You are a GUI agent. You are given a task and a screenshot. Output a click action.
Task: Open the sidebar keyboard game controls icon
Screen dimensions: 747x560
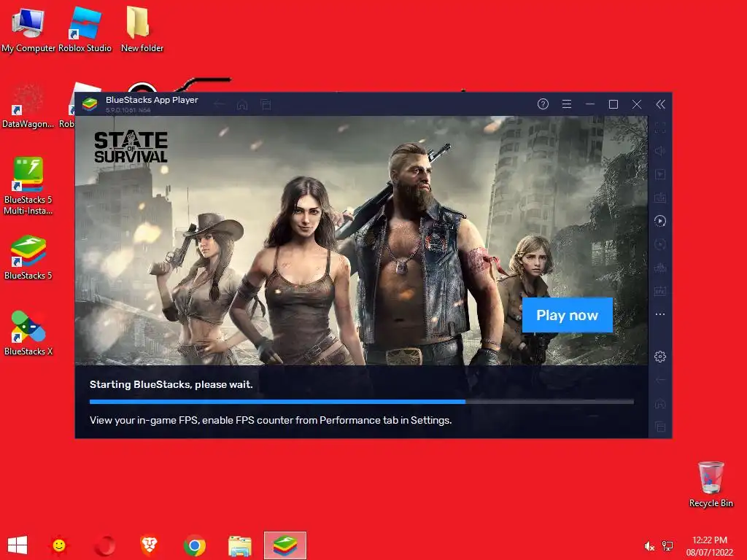659,198
